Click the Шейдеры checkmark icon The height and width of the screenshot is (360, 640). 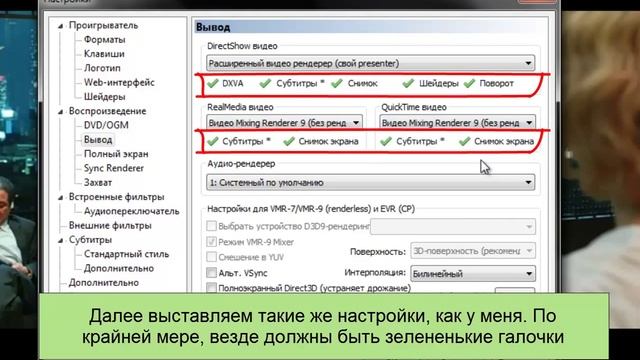(x=408, y=83)
